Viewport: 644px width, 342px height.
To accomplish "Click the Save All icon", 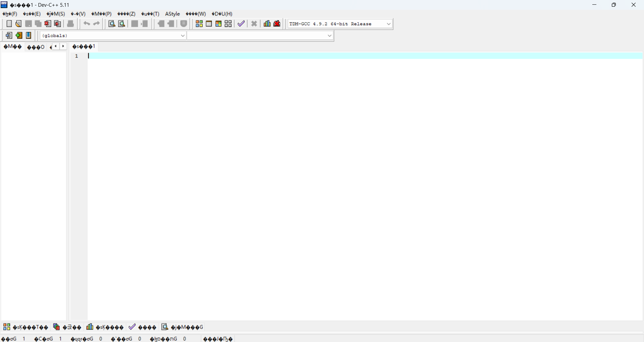I will (x=38, y=24).
